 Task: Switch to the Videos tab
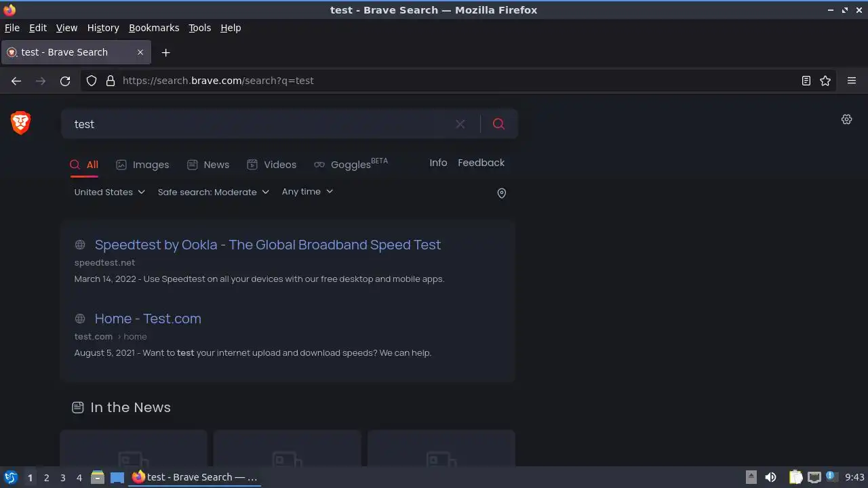tap(271, 165)
